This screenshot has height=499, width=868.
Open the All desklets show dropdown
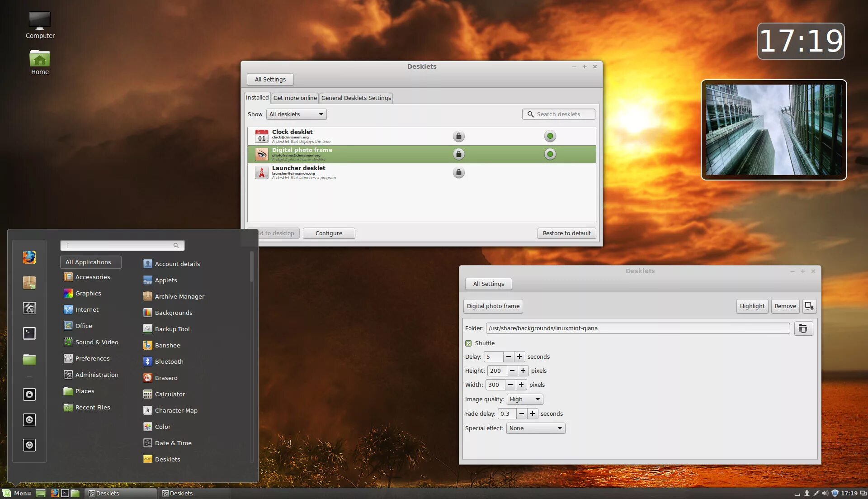[296, 114]
